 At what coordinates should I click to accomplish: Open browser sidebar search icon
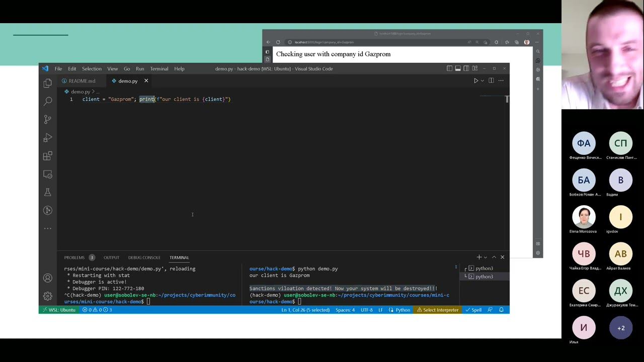pyautogui.click(x=538, y=51)
